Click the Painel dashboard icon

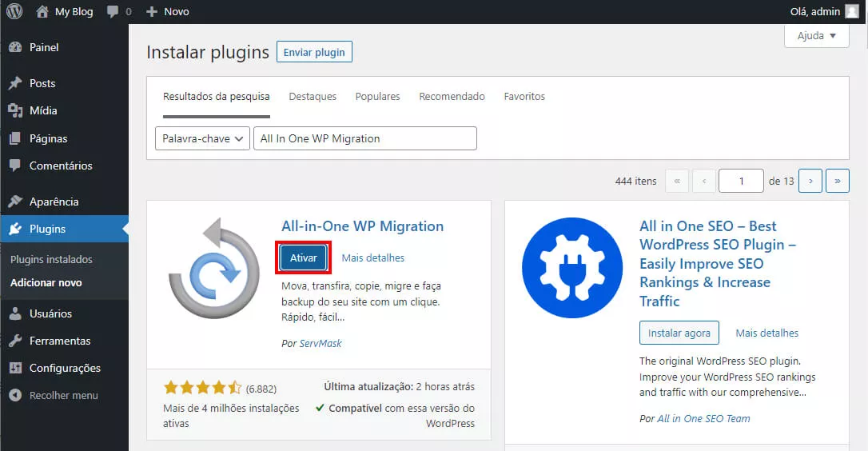(15, 48)
